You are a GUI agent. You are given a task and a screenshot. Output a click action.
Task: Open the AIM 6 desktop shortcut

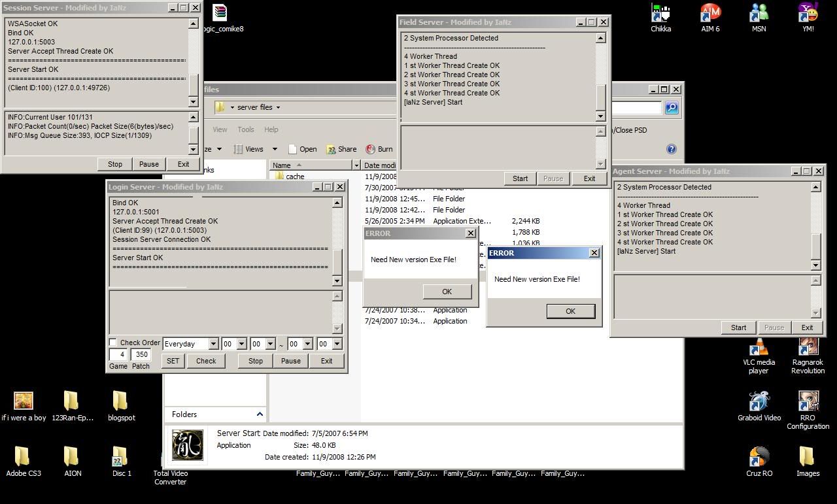tap(710, 14)
